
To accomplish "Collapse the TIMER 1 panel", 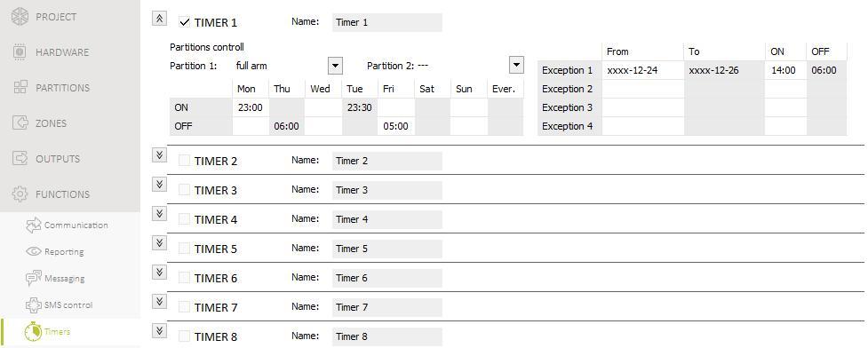I will point(159,19).
